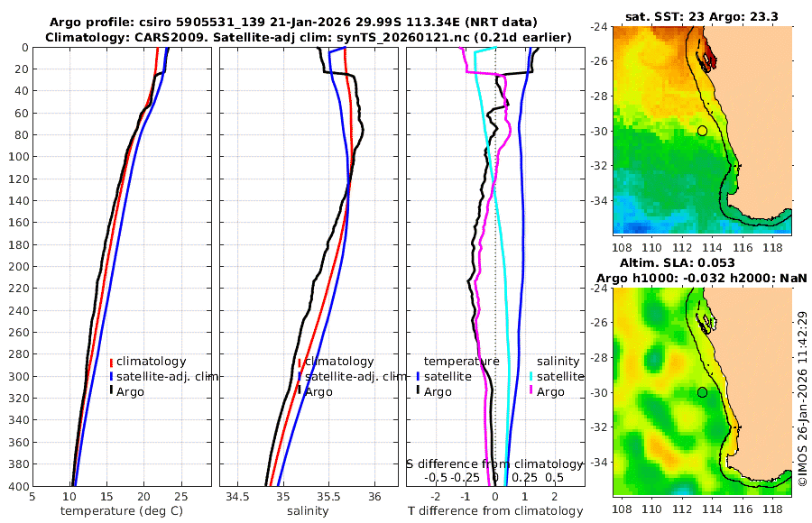812x523 pixels.
Task: Click the 'salinity' x-axis label
Action: pos(308,511)
